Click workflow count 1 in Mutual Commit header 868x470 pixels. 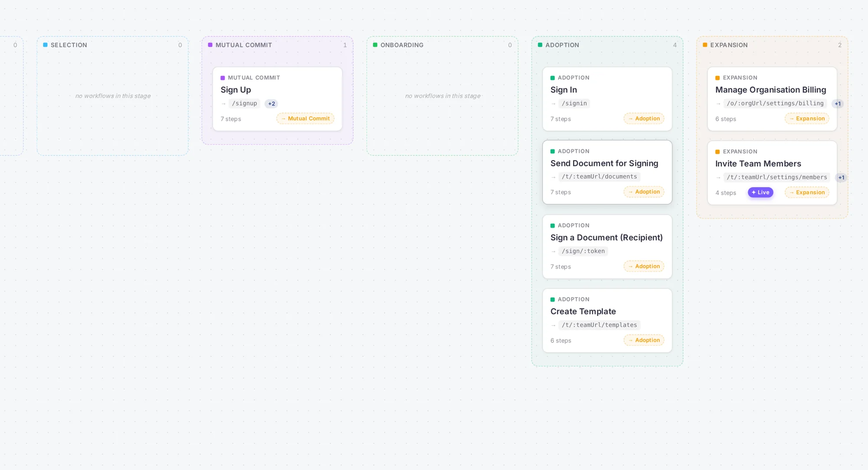tap(345, 45)
